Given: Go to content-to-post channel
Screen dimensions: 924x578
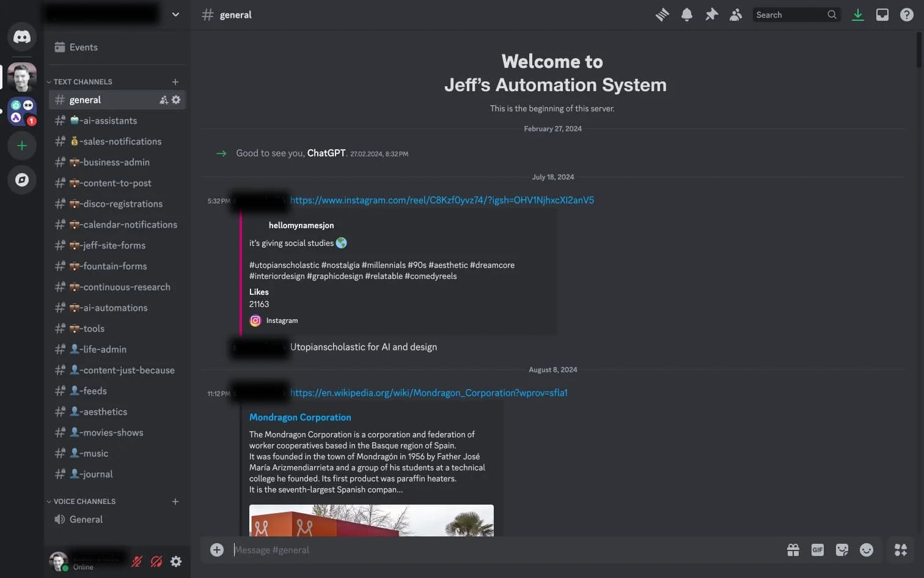Looking at the screenshot, I should point(117,183).
